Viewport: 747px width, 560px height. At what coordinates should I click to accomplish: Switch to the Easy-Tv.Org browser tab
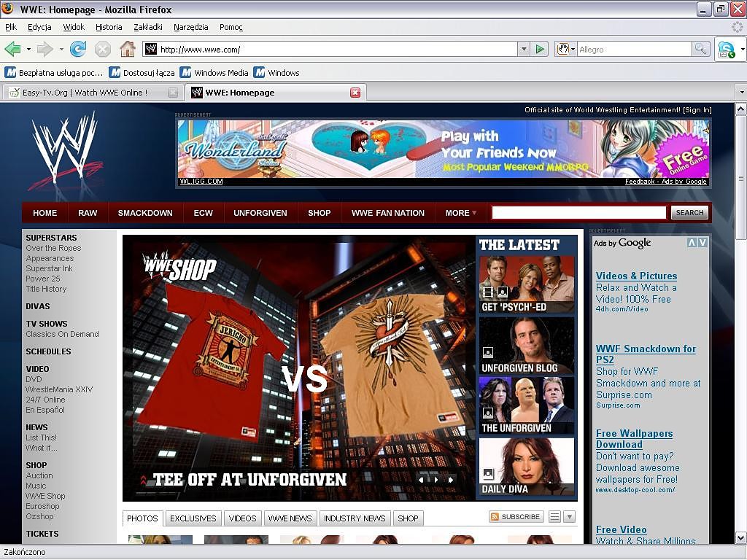click(93, 93)
